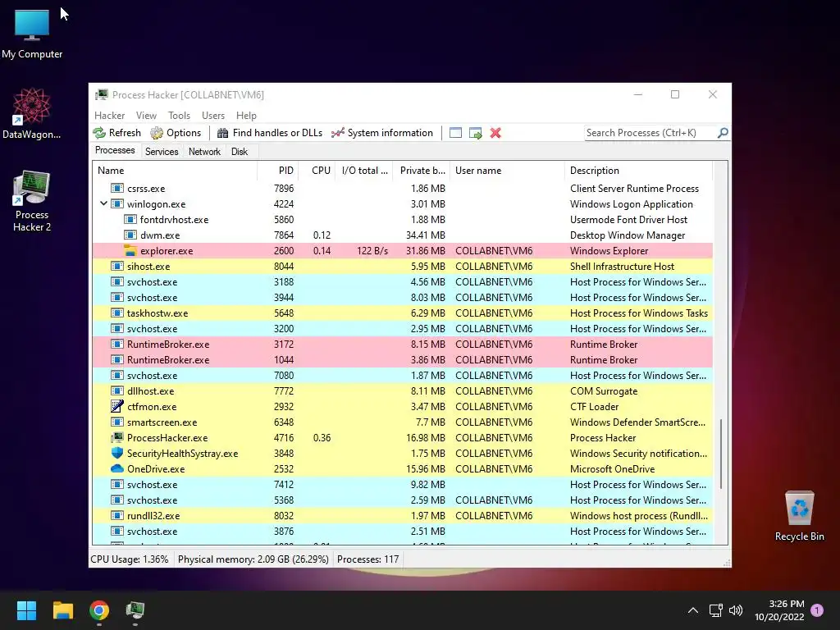Click the Refresh toolbar button
840x630 pixels.
[x=116, y=133]
